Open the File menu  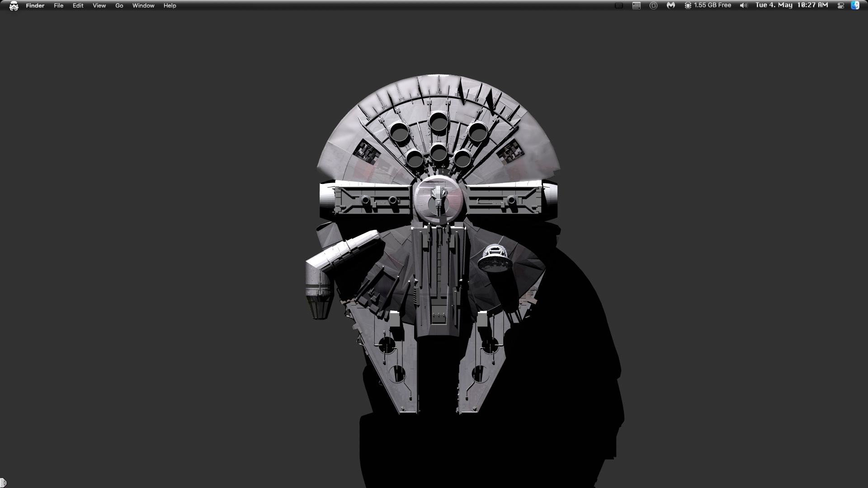(58, 5)
